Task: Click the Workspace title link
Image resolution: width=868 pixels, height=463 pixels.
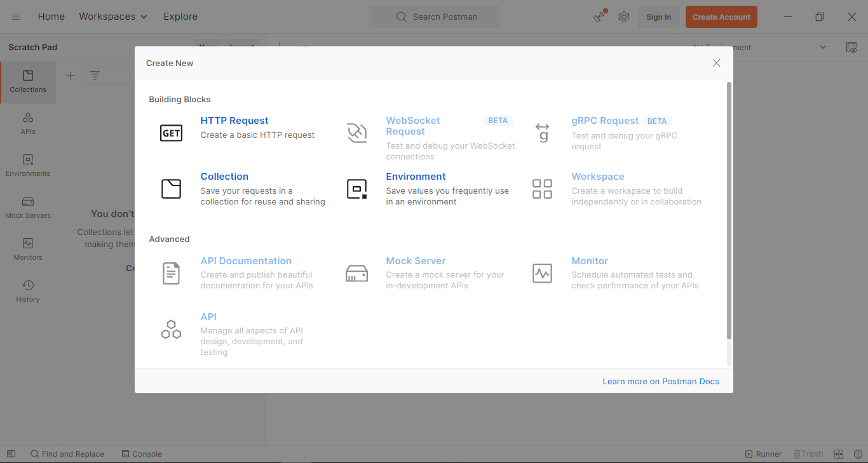Action: tap(598, 177)
